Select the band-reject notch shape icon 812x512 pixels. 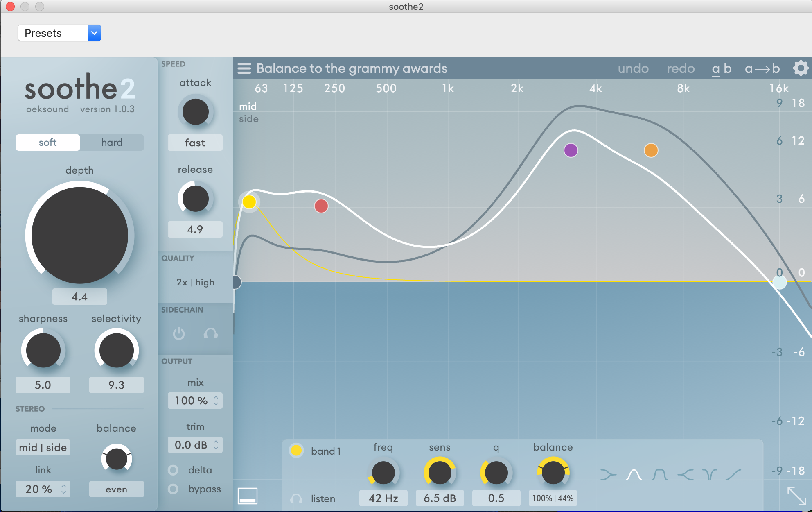[710, 475]
